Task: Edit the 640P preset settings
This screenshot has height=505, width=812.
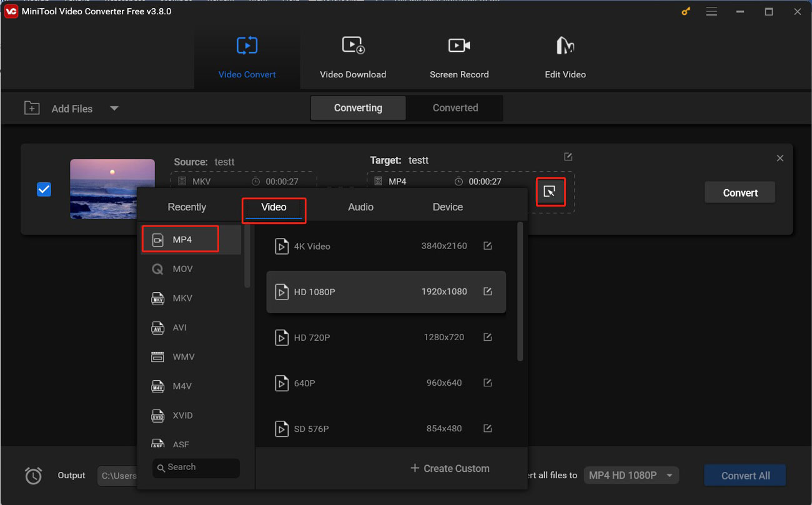Action: point(488,383)
